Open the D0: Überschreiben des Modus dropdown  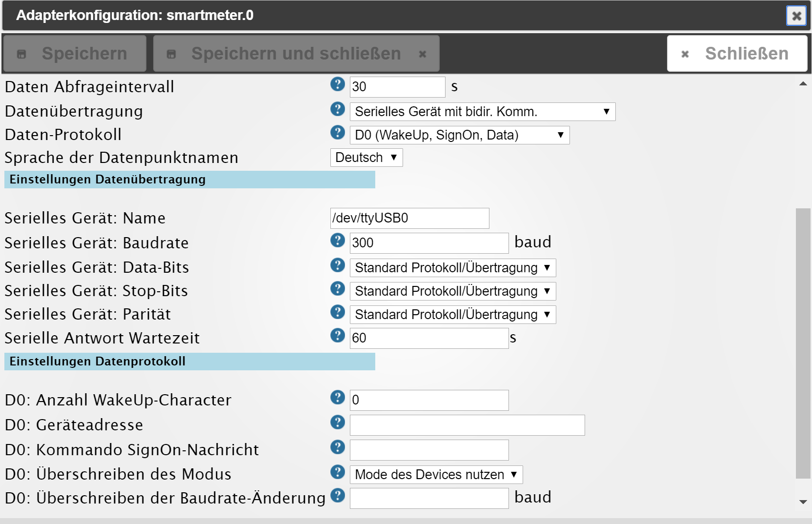click(x=436, y=474)
